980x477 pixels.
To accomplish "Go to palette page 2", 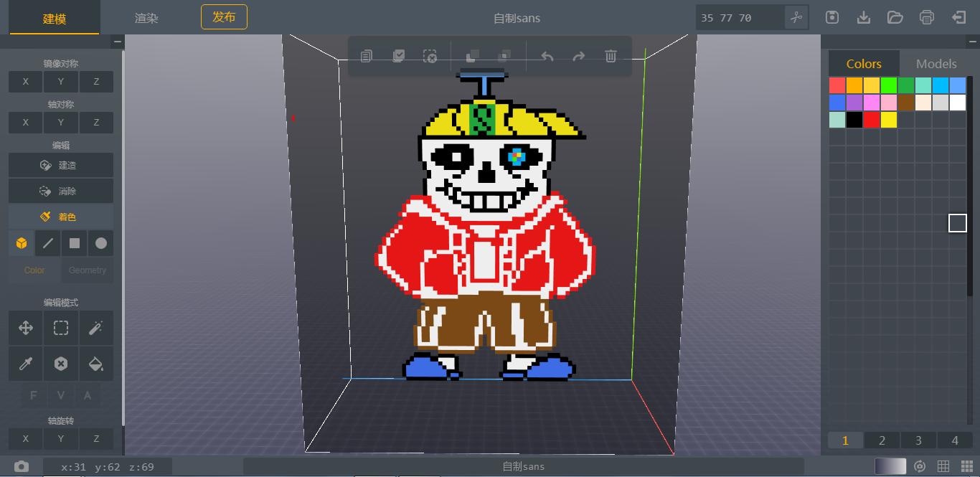I will pos(882,440).
